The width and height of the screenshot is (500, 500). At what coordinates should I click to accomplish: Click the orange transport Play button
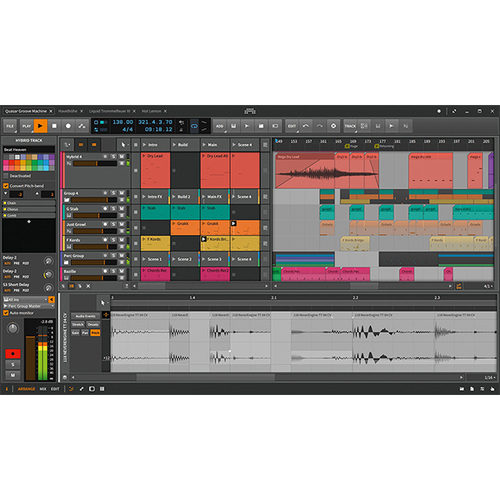point(40,126)
